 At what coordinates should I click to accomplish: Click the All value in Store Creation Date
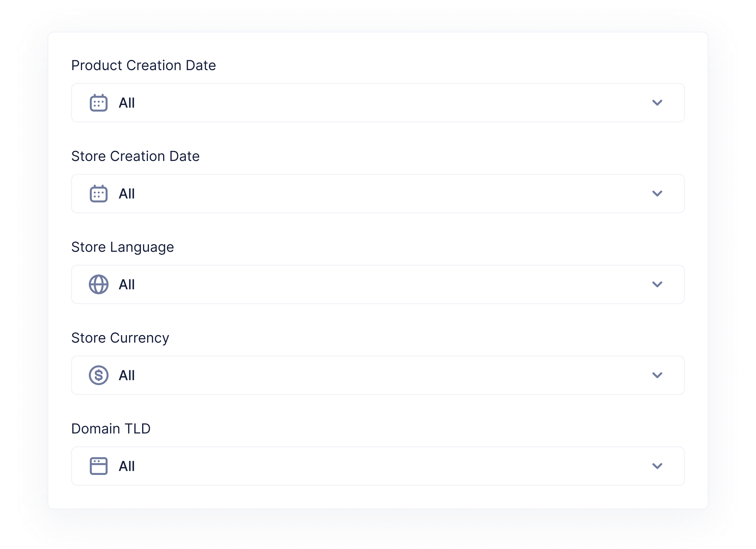pos(126,194)
